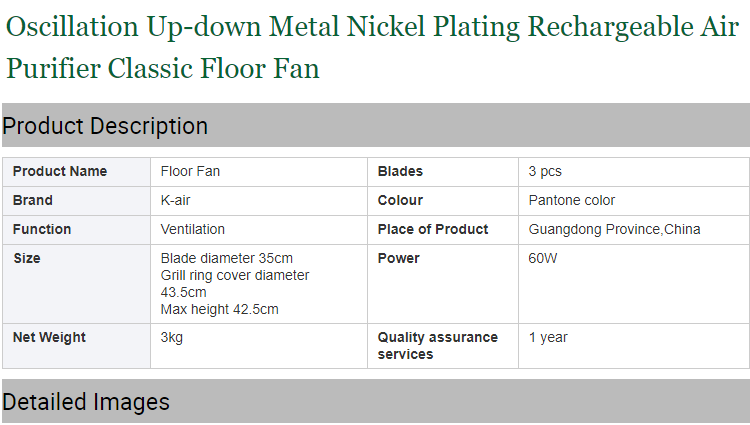
Task: Click the Brand label cell
Action: click(x=77, y=201)
